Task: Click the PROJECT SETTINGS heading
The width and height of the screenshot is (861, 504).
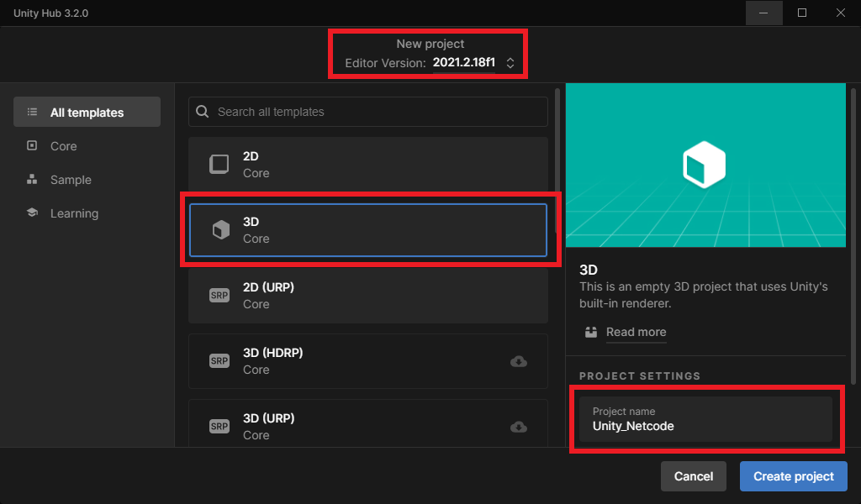Action: tap(640, 375)
